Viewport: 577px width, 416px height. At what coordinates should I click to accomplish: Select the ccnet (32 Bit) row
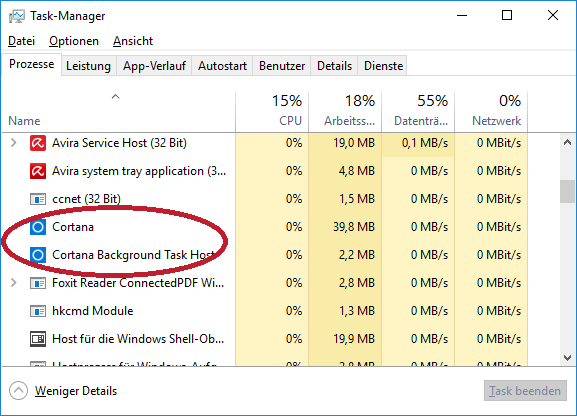coord(265,199)
